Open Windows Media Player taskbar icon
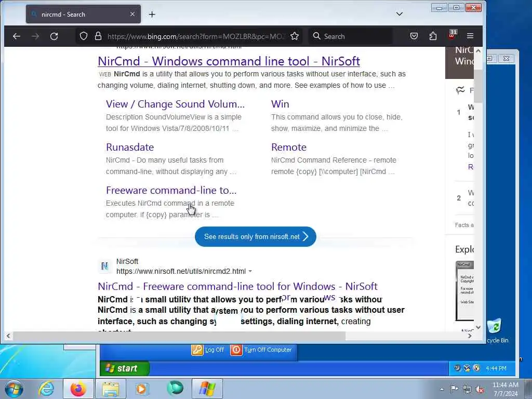 [142, 389]
